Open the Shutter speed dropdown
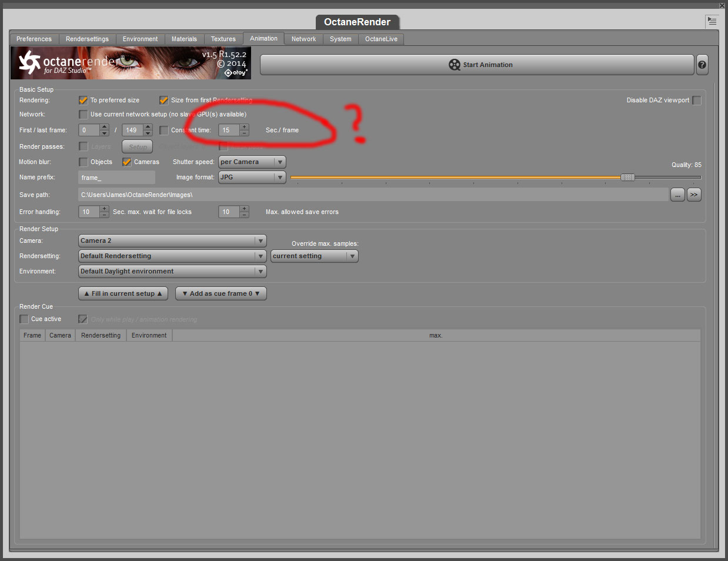Viewport: 728px width, 561px height. (x=252, y=162)
